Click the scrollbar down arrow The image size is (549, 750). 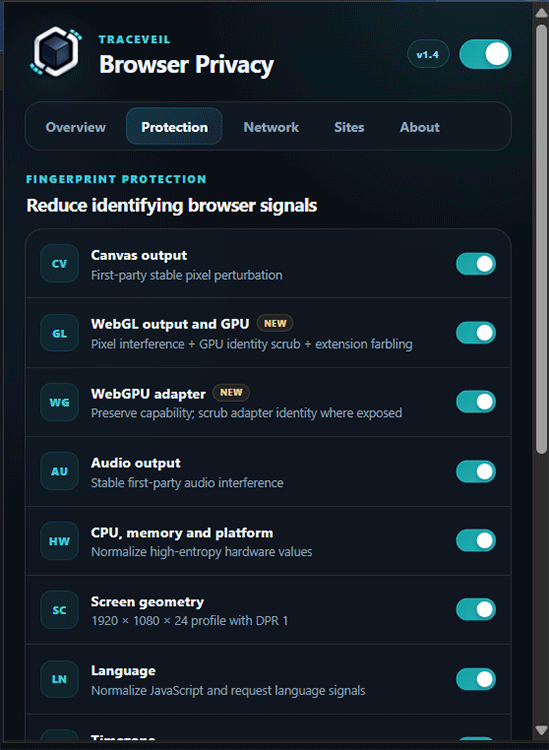(x=541, y=730)
